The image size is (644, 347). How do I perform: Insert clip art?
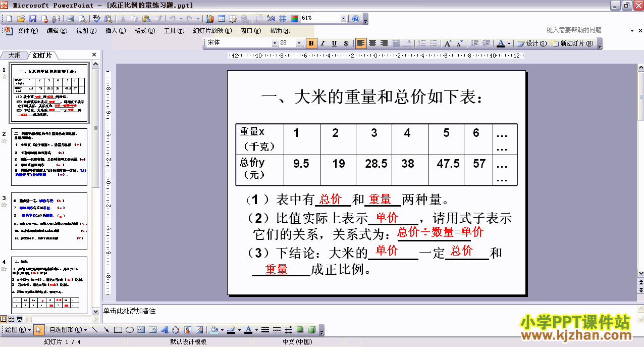coord(187,330)
